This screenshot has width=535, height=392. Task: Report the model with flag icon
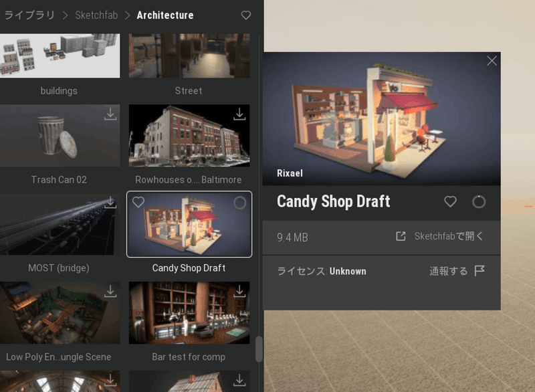pyautogui.click(x=479, y=271)
